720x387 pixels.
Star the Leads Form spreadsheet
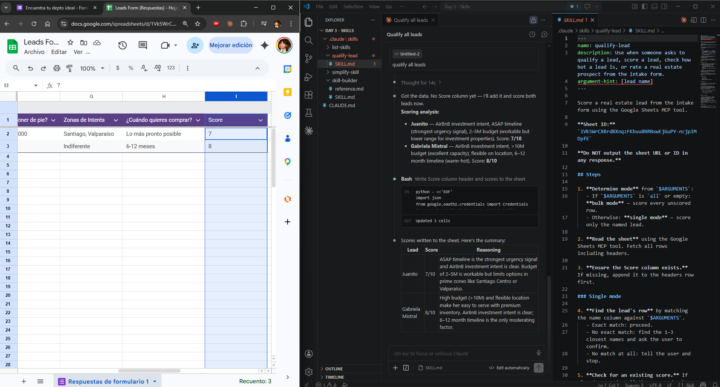pyautogui.click(x=70, y=42)
